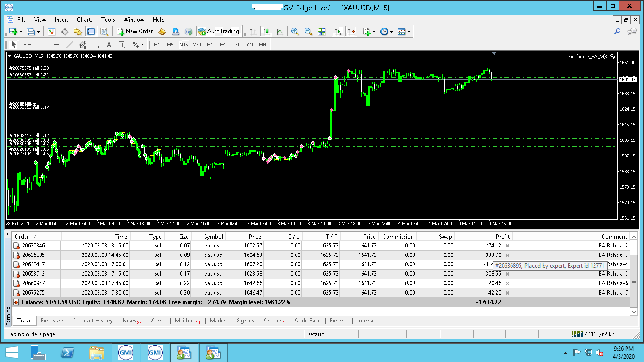Close order 20660957 using its x
Viewport: 644px width, 362px height.
[x=507, y=283]
